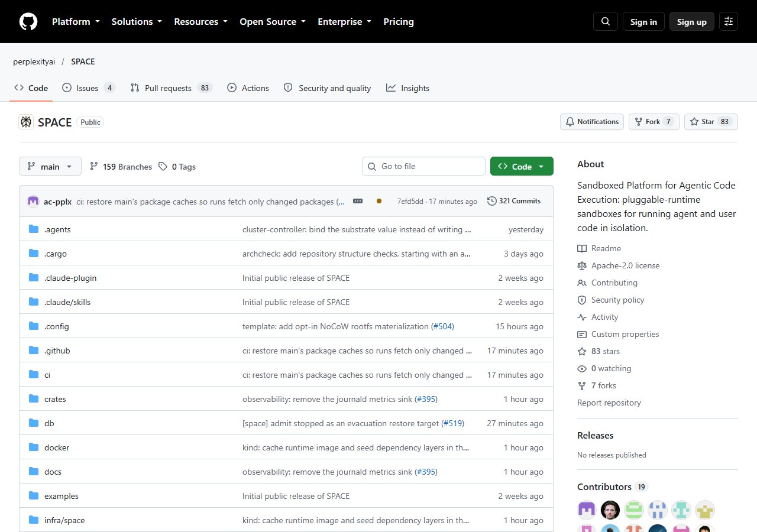Open the search magnifier in header
This screenshot has height=532, width=757.
(606, 22)
